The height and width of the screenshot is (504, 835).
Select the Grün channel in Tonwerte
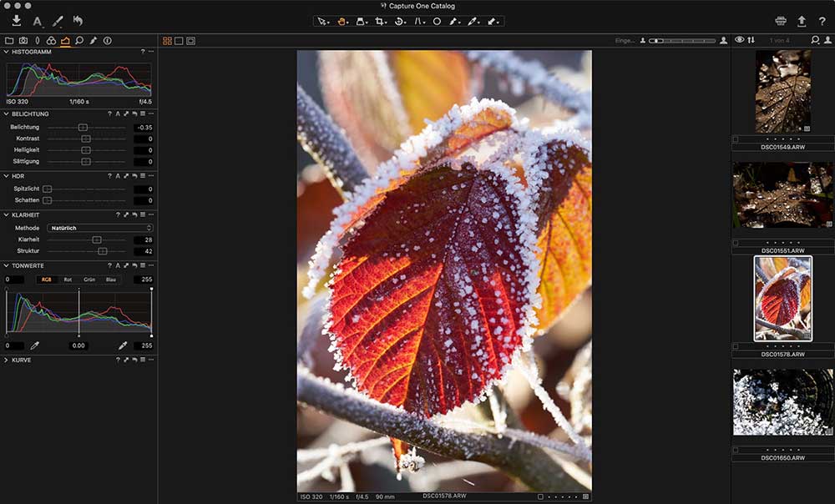point(89,280)
